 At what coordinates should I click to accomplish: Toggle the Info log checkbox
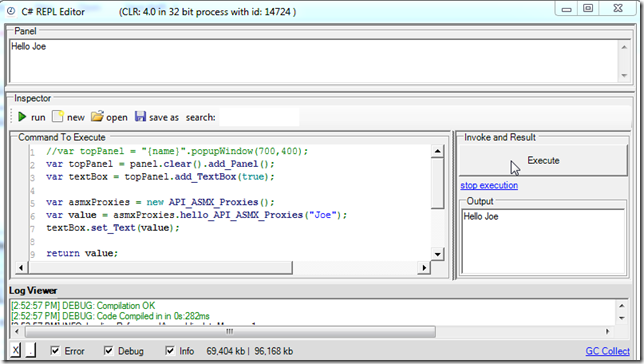169,351
